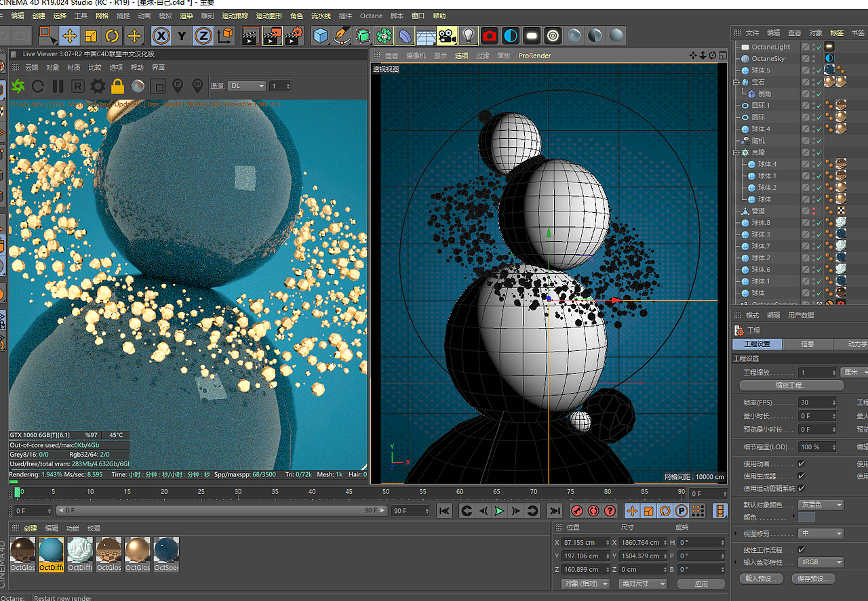Open the 摄像机 menu in viewport
The height and width of the screenshot is (601, 868).
tap(416, 56)
